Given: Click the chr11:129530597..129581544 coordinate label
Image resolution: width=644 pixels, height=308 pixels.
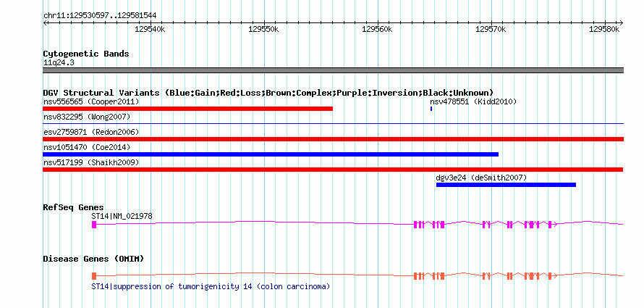Looking at the screenshot, I should tap(100, 16).
